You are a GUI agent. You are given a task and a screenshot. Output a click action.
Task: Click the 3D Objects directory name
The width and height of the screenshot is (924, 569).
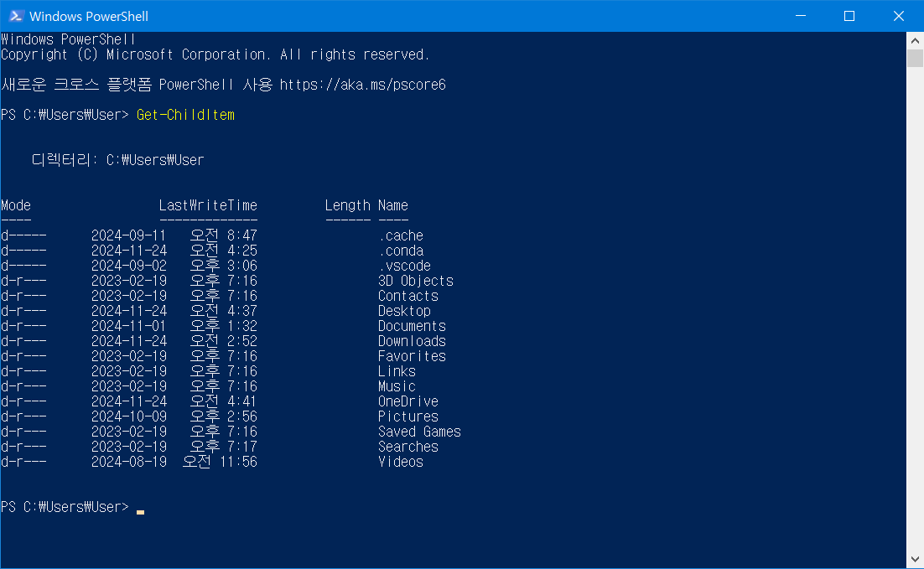(x=415, y=281)
